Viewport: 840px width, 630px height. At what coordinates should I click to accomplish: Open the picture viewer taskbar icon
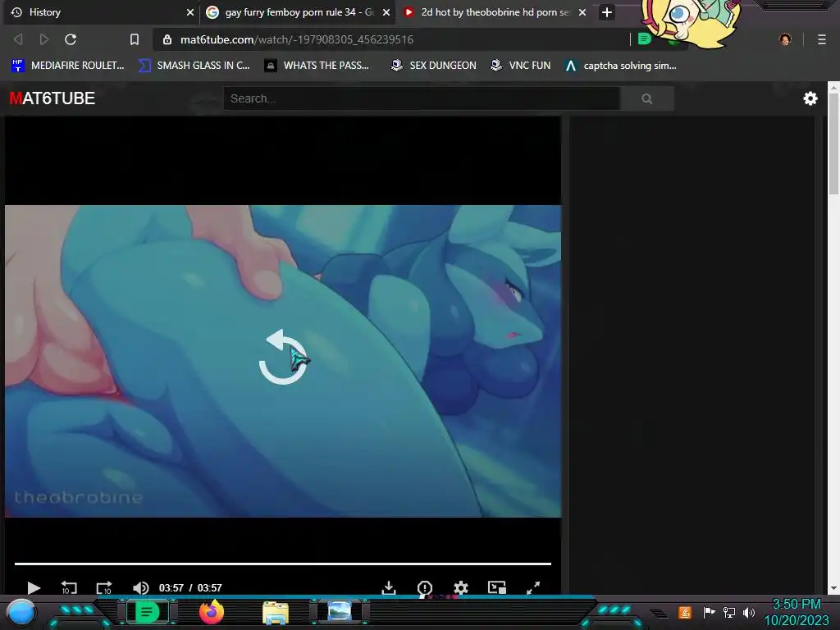pos(340,611)
